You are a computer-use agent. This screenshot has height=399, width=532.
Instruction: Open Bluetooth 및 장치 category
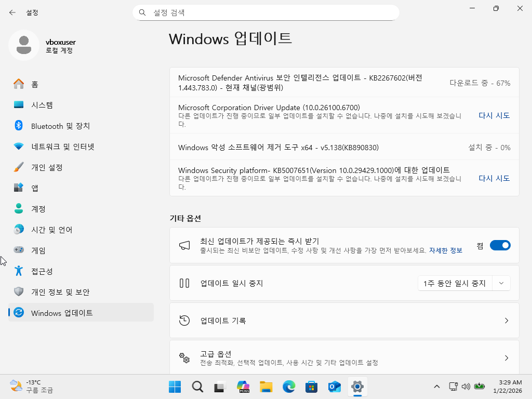click(x=81, y=126)
